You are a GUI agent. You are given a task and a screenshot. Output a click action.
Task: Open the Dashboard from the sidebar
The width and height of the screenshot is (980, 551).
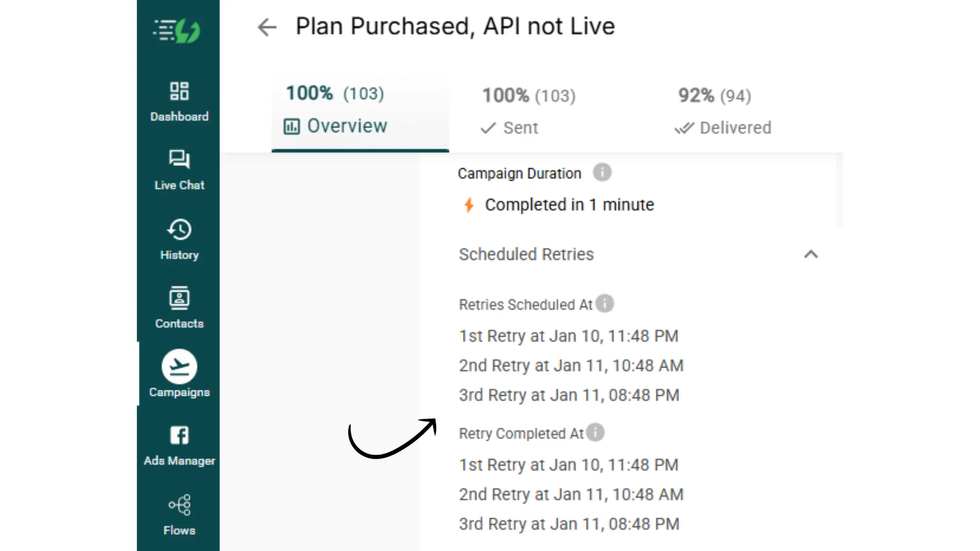point(179,100)
